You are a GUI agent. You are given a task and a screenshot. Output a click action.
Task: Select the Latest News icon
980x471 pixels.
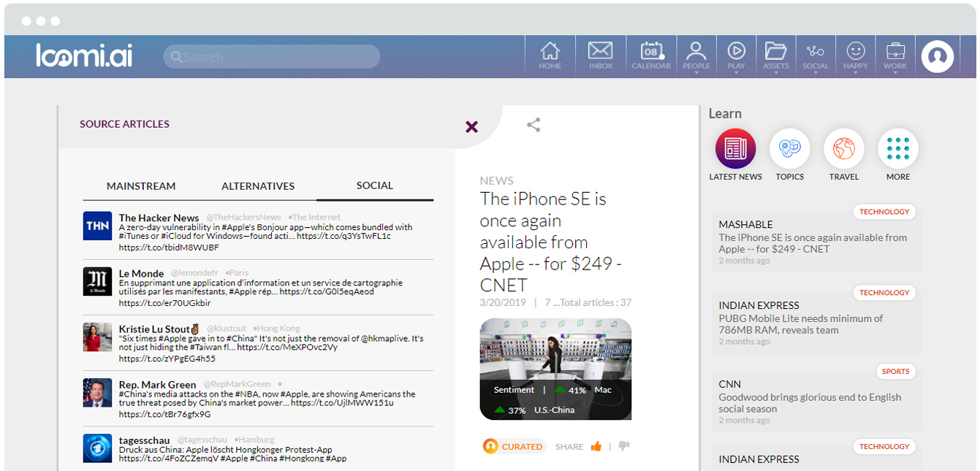[x=735, y=149]
